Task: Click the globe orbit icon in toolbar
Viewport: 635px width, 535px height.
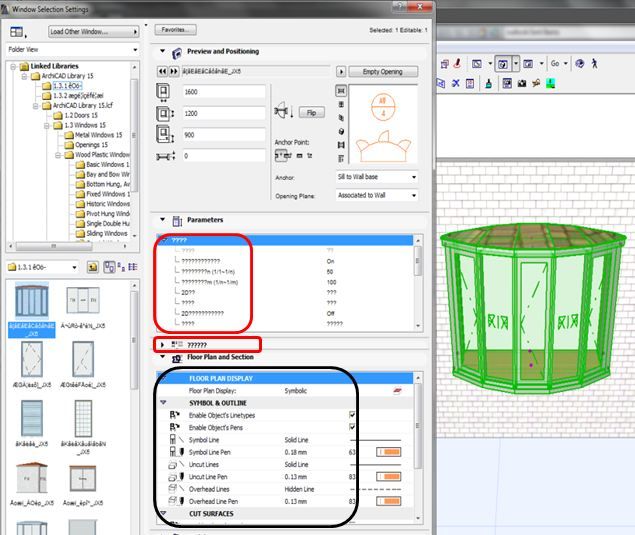Action: [x=580, y=64]
